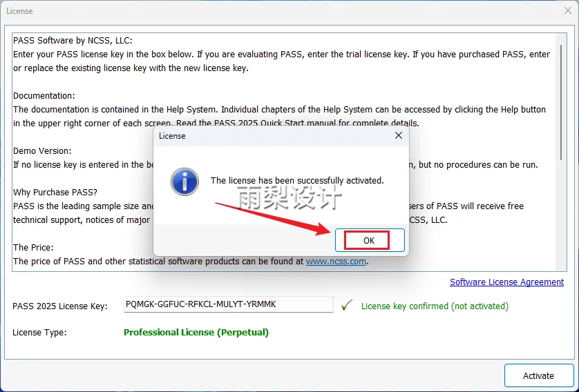579x392 pixels.
Task: Click the 'PASS 2025 License Key:' label
Action: coord(60,306)
